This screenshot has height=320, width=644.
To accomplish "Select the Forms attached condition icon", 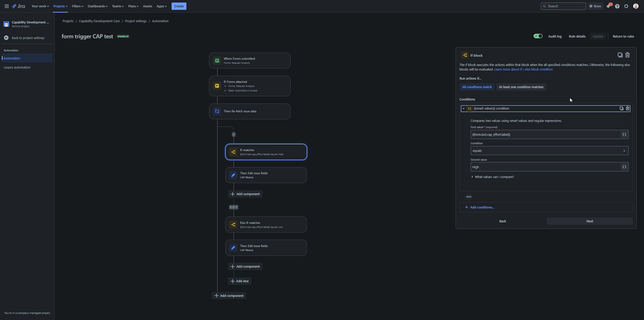I will pos(217,86).
